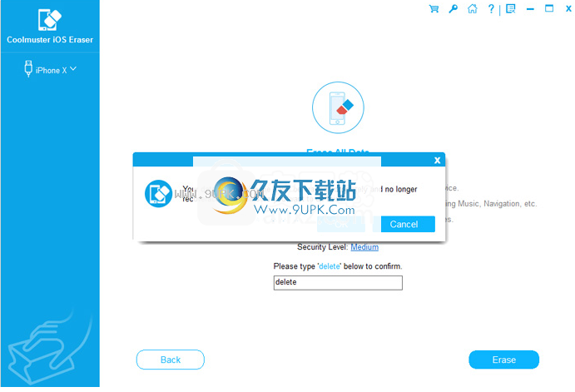Close the Coolmuster application window

[568, 9]
